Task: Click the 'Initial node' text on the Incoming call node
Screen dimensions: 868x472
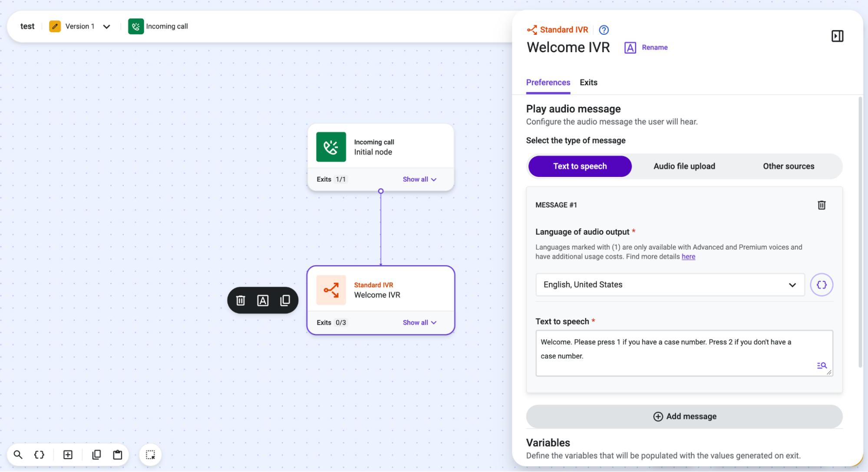Action: coord(373,152)
